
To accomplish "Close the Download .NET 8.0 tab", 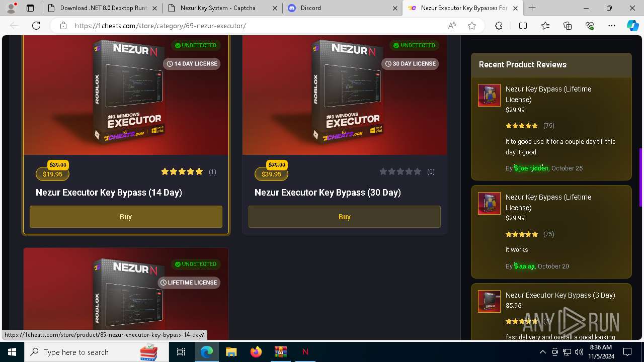I will pos(154,8).
